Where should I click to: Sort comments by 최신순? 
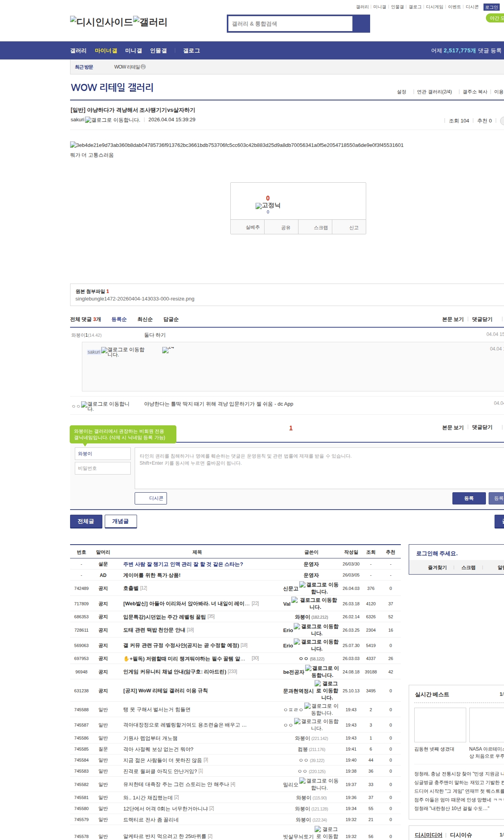pos(145,319)
